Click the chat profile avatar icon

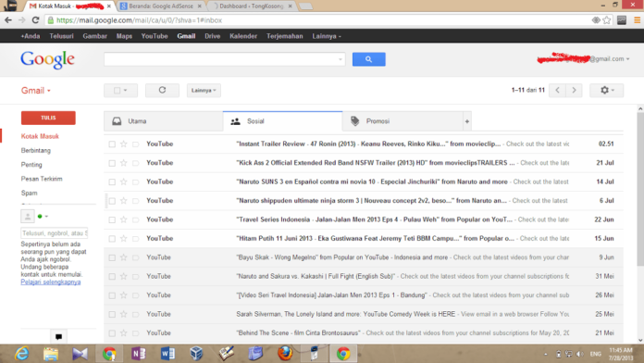(x=28, y=217)
